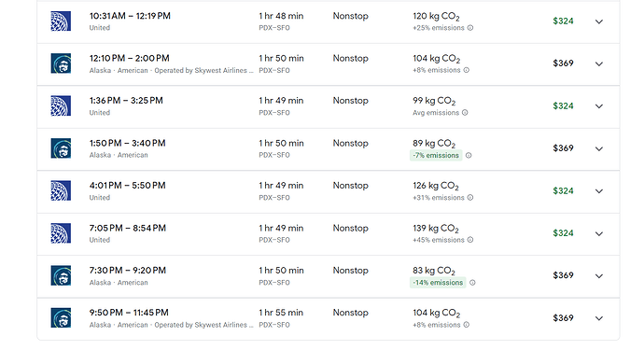Viewport: 644px width, 350px height.
Task: Click info icon beside -14% emissions badge
Action: click(x=472, y=283)
